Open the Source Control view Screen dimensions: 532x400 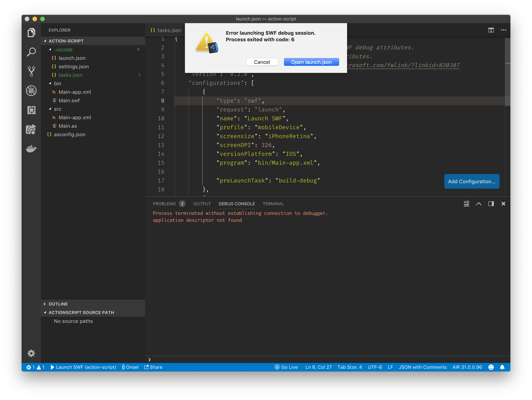point(31,71)
